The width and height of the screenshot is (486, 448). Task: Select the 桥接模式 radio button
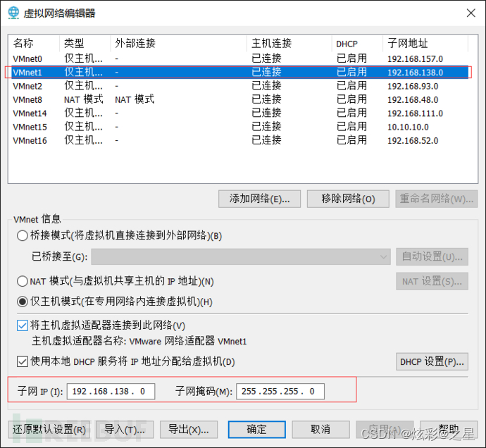tap(23, 236)
